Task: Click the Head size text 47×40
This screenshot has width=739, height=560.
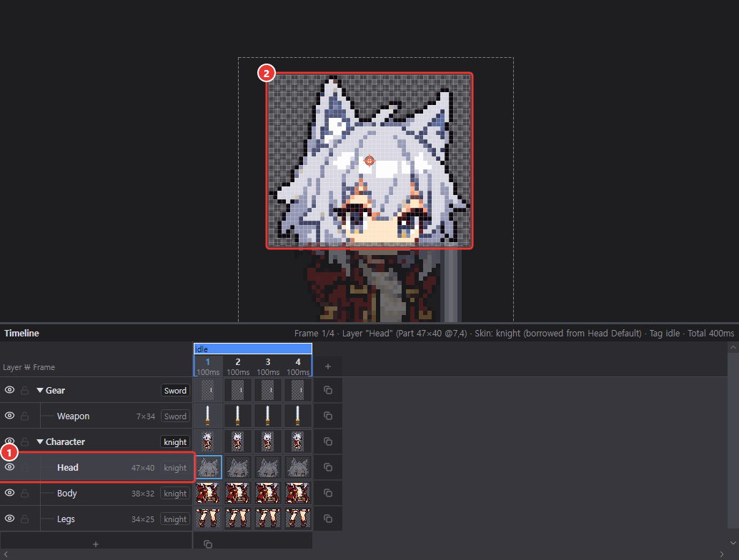Action: click(143, 468)
